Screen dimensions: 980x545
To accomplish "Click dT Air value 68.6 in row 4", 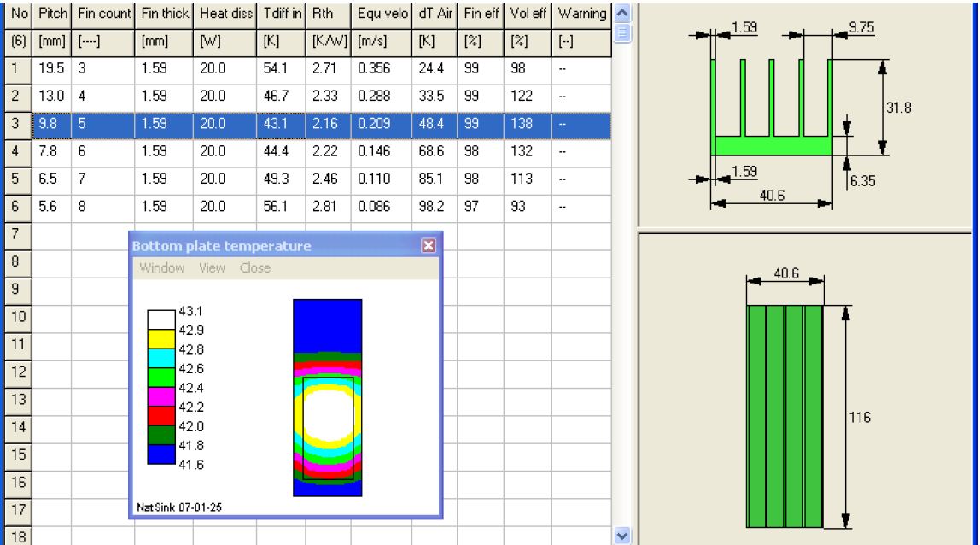I will [x=435, y=151].
